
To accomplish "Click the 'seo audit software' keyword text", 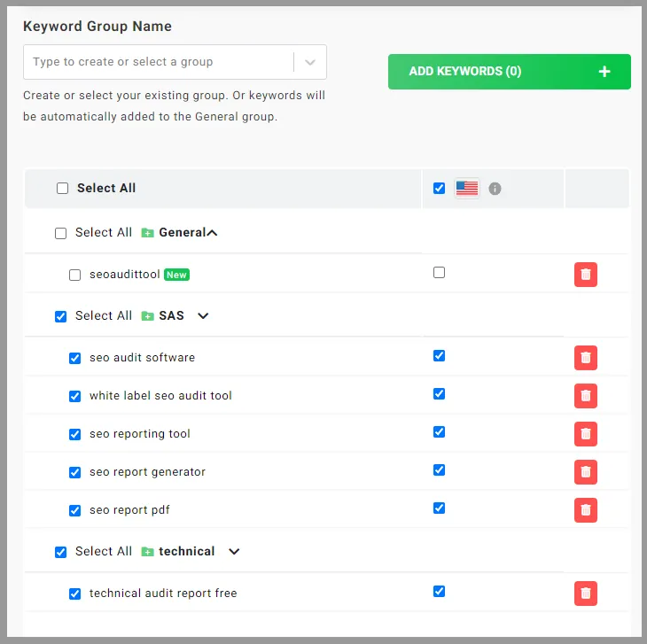I will (x=143, y=358).
